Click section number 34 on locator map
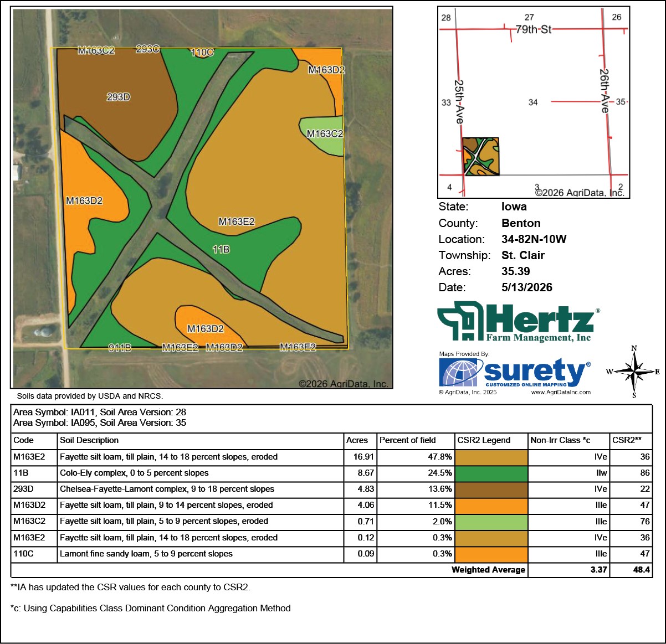The height and width of the screenshot is (644, 666). (533, 102)
